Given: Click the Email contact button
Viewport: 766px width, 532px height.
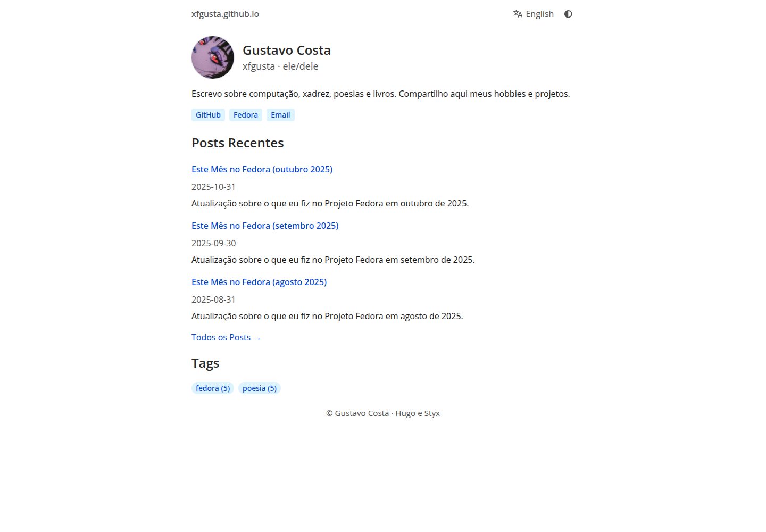Looking at the screenshot, I should click(280, 115).
